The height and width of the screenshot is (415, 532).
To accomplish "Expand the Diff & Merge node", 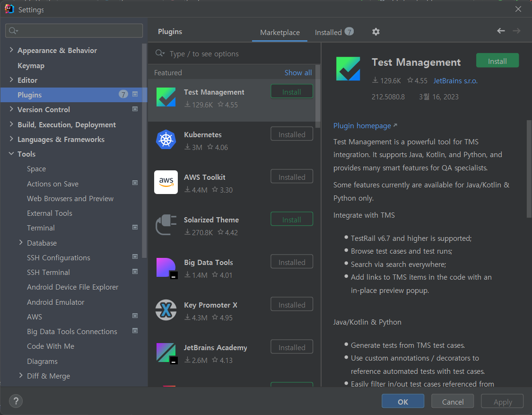I will click(21, 375).
